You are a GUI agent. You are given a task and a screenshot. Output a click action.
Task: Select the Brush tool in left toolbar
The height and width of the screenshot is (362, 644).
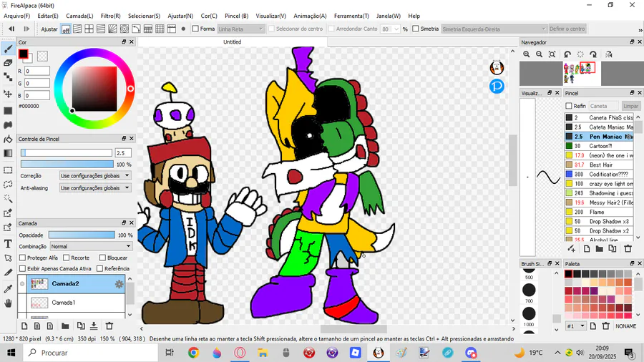(8, 49)
